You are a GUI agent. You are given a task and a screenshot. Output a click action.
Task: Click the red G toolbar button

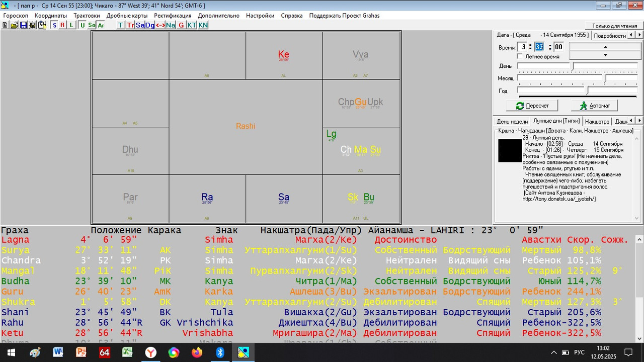click(x=182, y=25)
